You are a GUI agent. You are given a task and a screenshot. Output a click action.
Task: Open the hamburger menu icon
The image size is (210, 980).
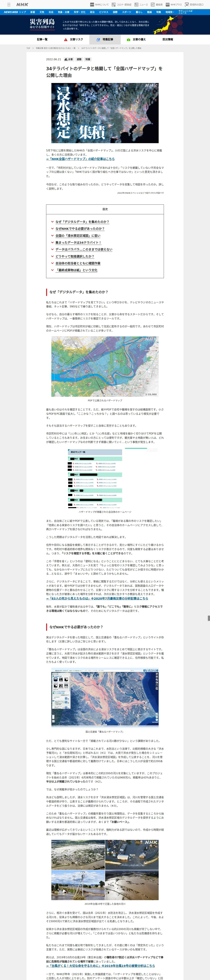pyautogui.click(x=9, y=5)
